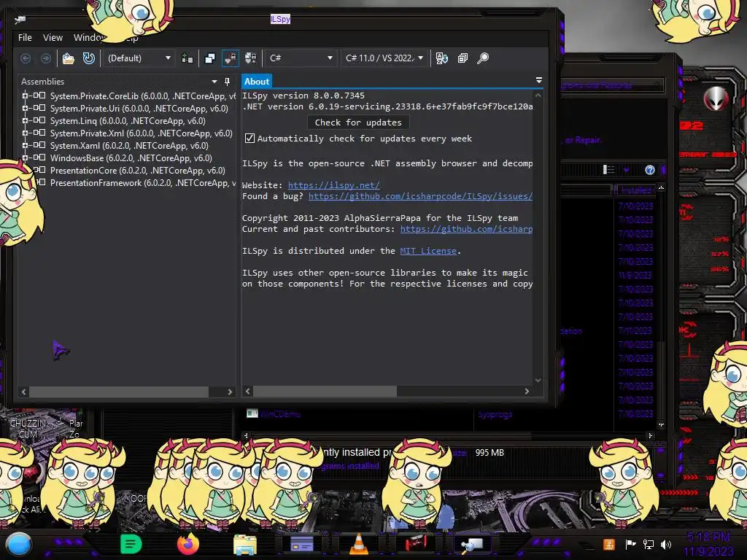Toggle show public types only icon
The image size is (747, 560).
(x=209, y=58)
